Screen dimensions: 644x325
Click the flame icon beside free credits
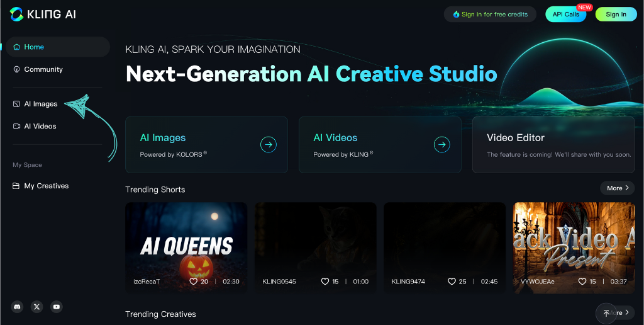(456, 14)
